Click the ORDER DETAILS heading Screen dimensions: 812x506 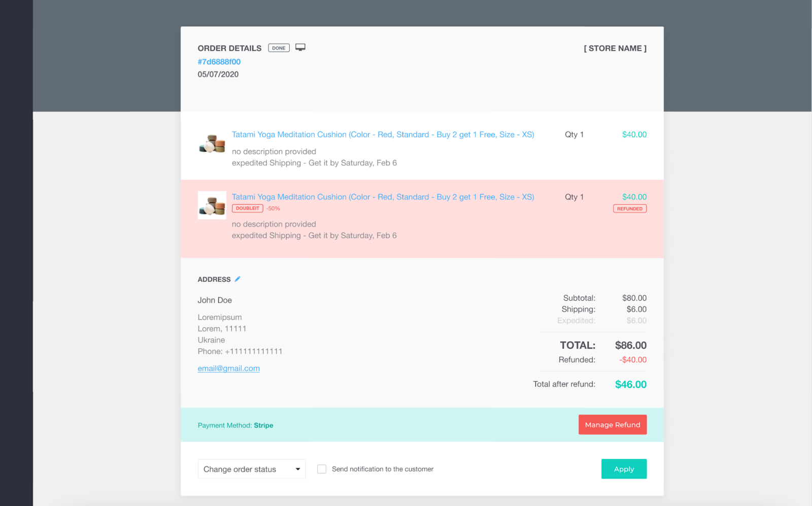pos(229,48)
